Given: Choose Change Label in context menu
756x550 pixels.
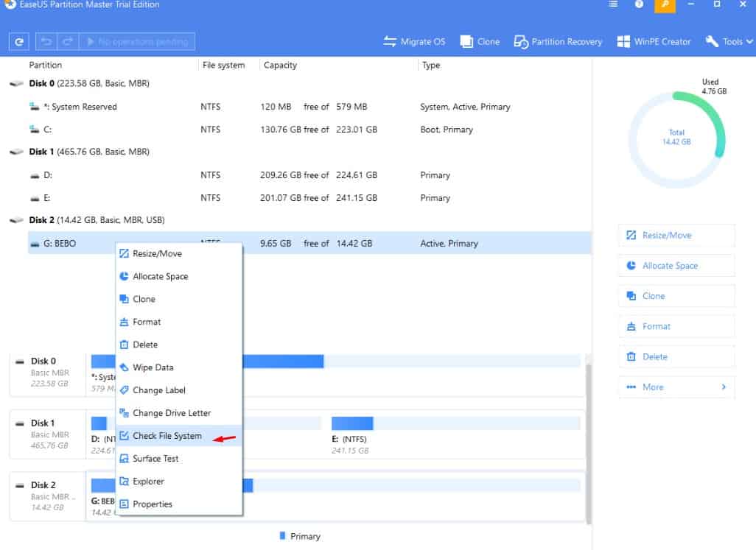Looking at the screenshot, I should (x=179, y=390).
